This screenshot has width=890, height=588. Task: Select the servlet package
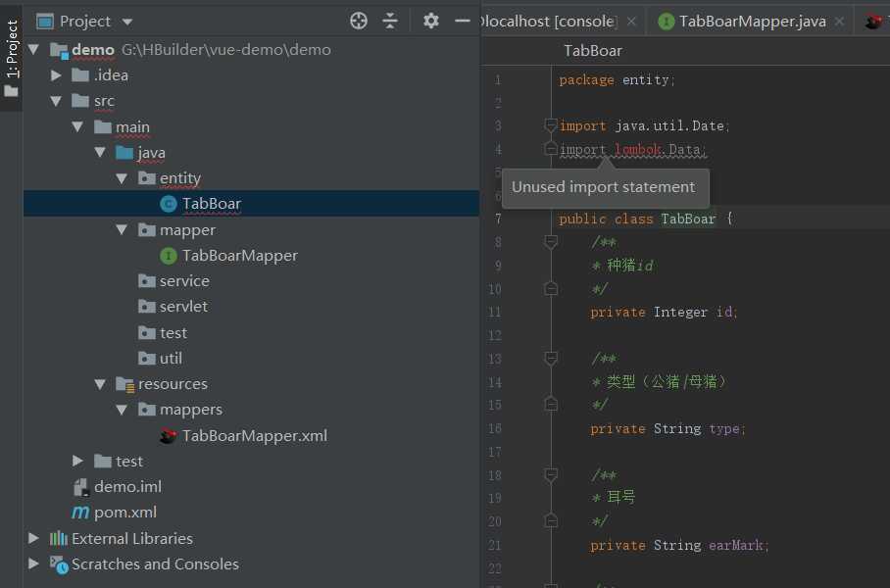tap(183, 307)
